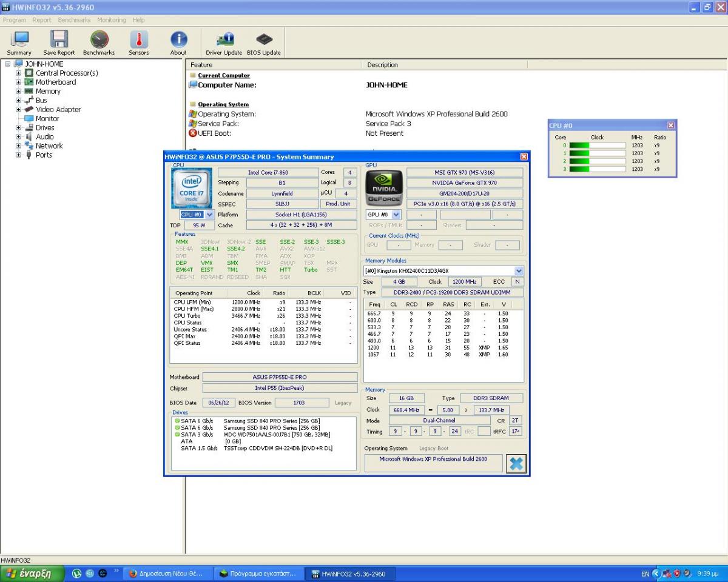Close the CPU #0 window

670,125
